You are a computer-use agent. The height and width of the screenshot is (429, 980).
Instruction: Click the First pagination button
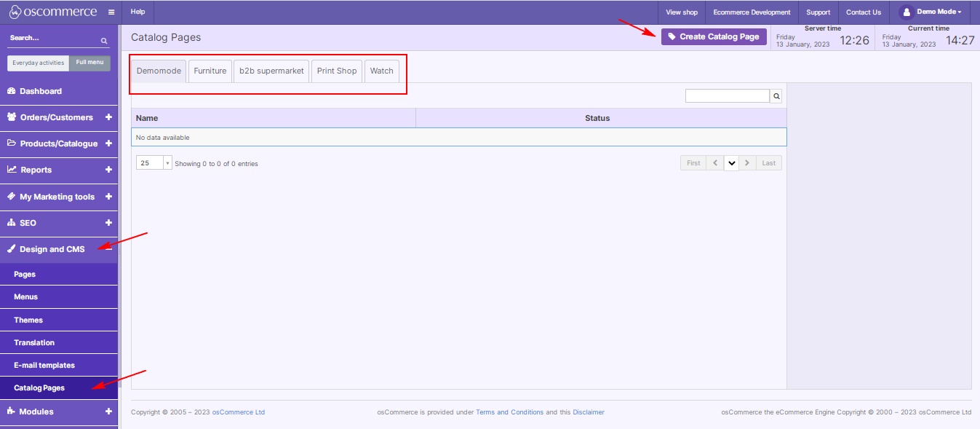click(x=693, y=163)
